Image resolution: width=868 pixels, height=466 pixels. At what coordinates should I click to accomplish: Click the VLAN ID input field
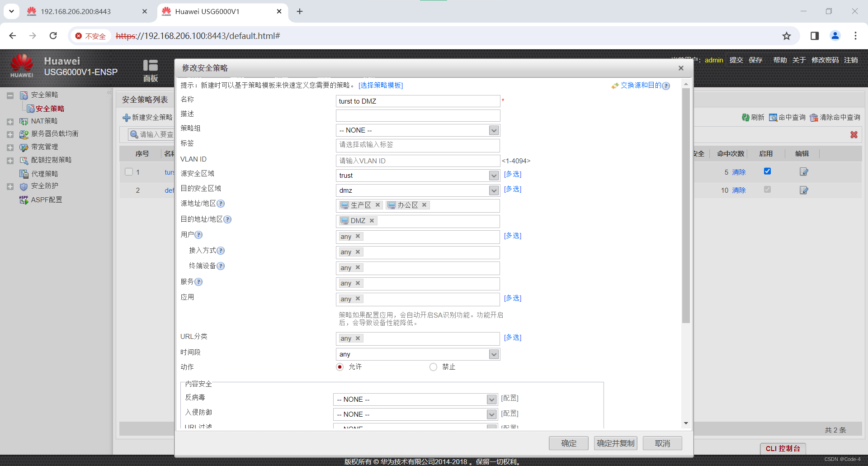(x=418, y=161)
